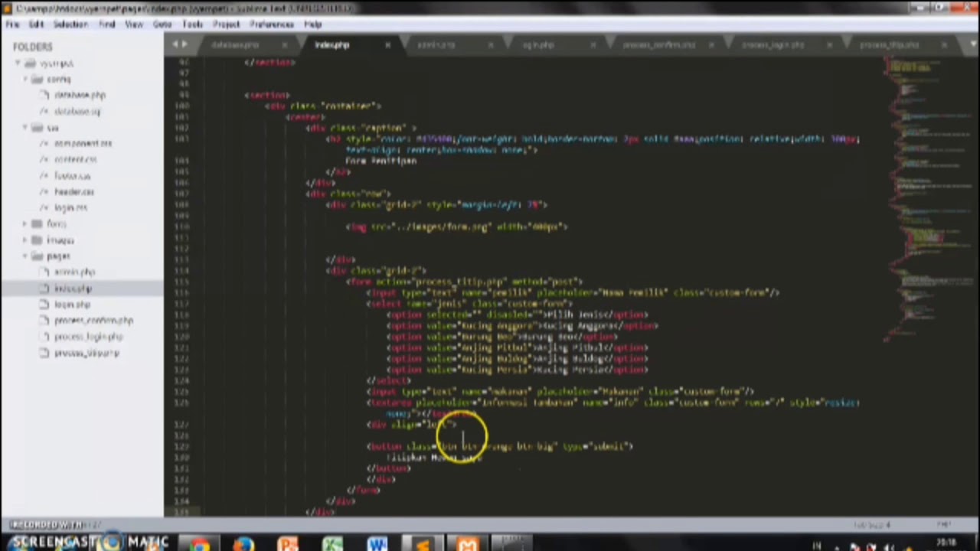
Task: Open the Selection menu
Action: tap(70, 24)
